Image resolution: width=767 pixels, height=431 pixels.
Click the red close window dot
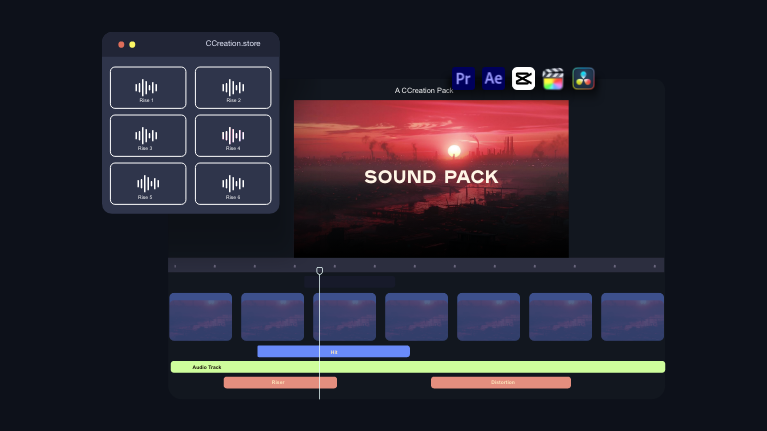click(122, 44)
